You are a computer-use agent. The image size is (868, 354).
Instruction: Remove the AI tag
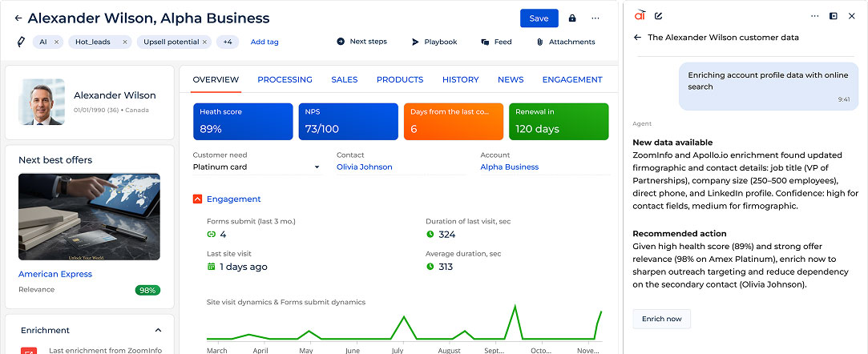coord(56,42)
